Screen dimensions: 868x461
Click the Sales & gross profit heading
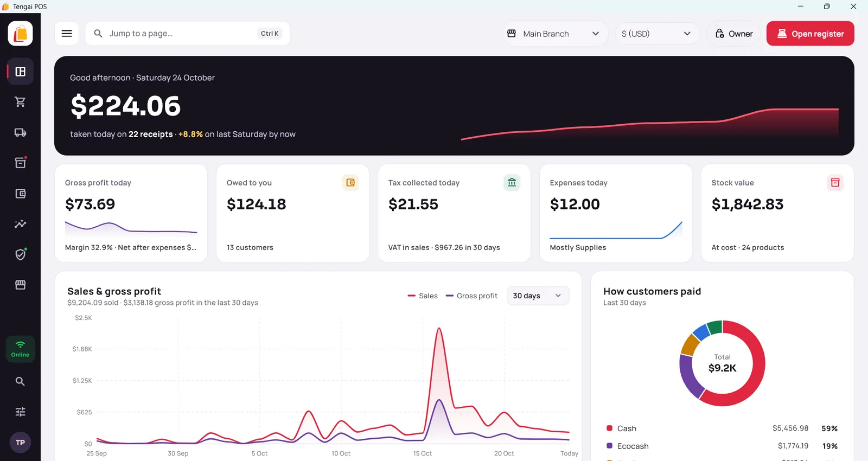point(114,291)
